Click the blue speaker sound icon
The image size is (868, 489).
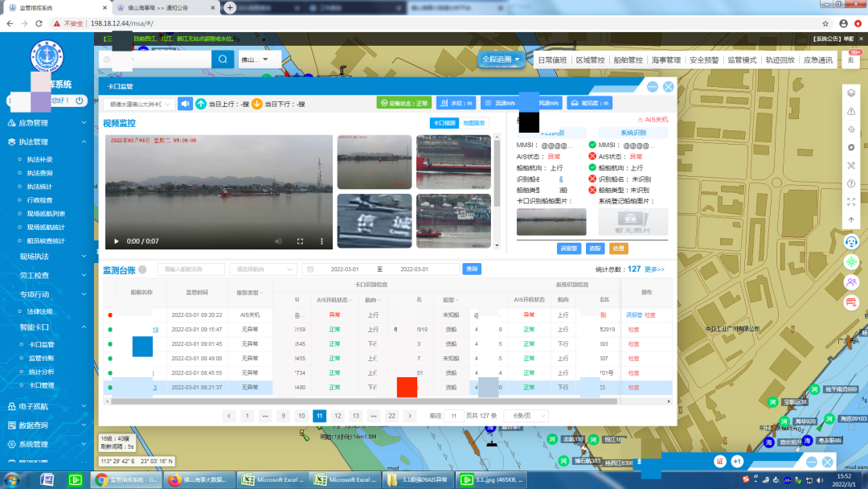click(186, 104)
